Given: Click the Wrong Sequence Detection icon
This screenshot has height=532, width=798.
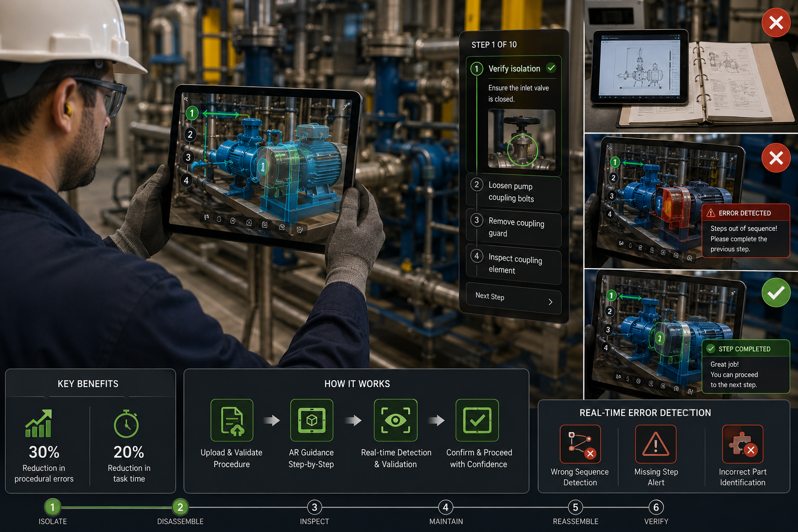Looking at the screenshot, I should click(580, 444).
